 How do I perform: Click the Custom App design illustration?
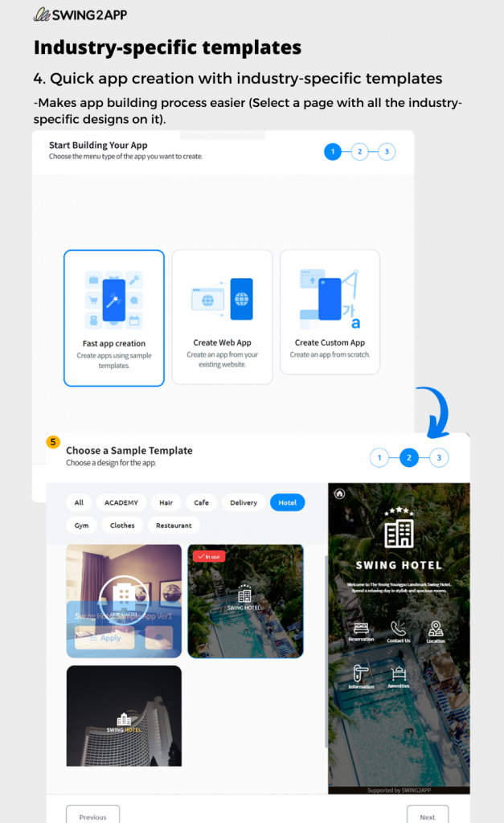click(330, 299)
